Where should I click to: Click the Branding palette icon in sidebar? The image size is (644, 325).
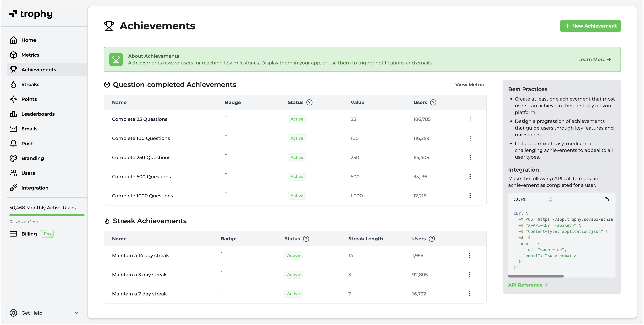coord(13,158)
